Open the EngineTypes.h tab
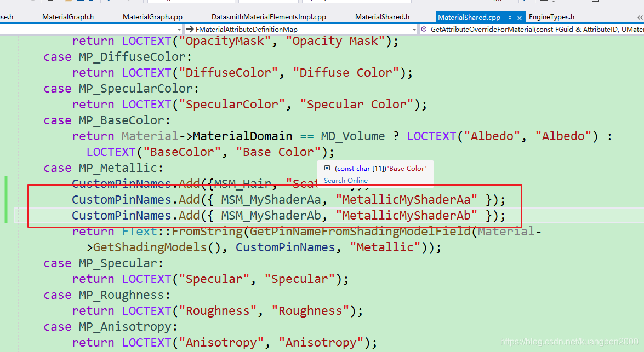 (551, 16)
